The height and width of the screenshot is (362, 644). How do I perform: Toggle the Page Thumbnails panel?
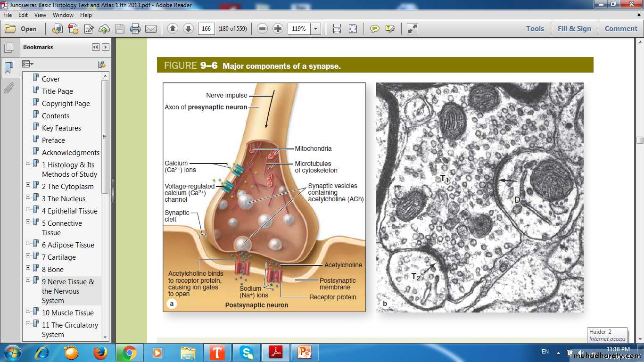pyautogui.click(x=9, y=47)
